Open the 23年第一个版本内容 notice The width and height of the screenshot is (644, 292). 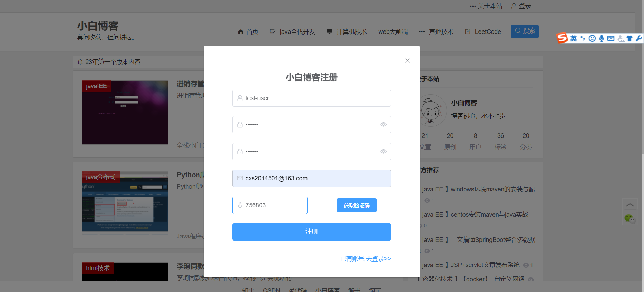[113, 62]
